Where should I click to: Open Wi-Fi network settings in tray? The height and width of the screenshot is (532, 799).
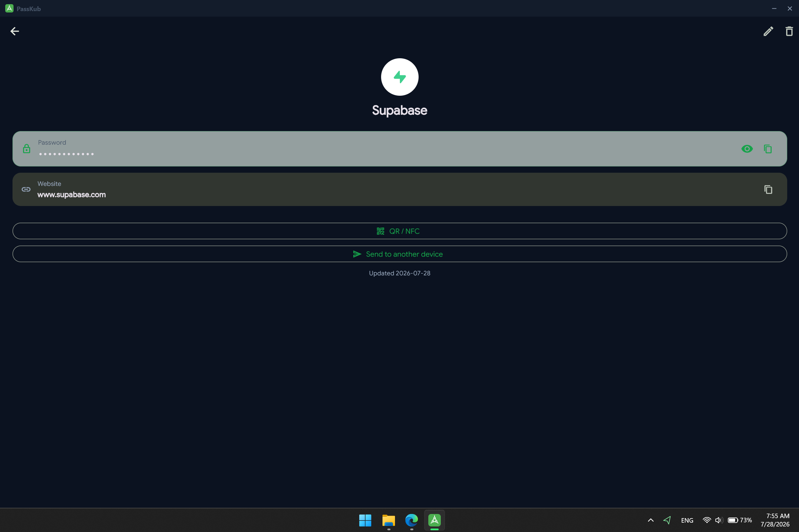tap(706, 520)
